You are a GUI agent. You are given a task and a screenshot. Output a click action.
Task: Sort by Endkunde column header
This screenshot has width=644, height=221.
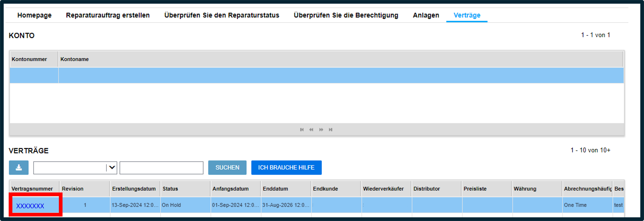(336, 189)
